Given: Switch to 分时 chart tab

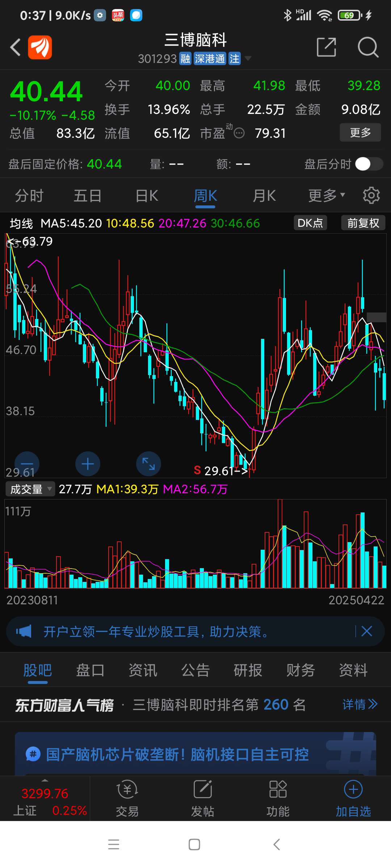Looking at the screenshot, I should click(x=29, y=196).
